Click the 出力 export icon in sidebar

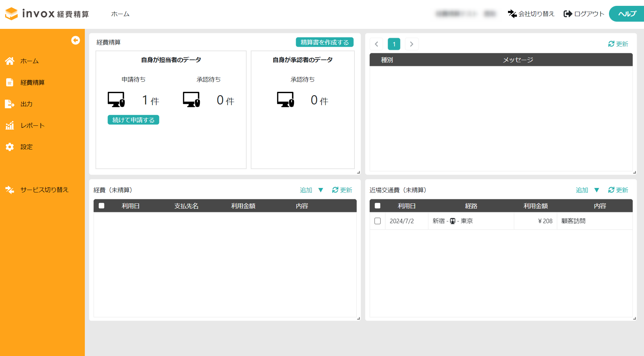point(10,104)
